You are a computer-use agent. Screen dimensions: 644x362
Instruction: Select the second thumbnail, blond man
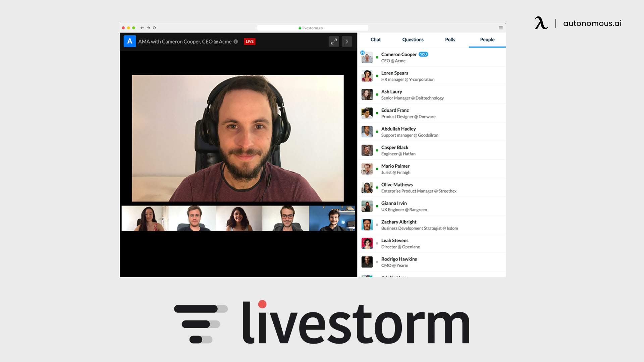[192, 218]
